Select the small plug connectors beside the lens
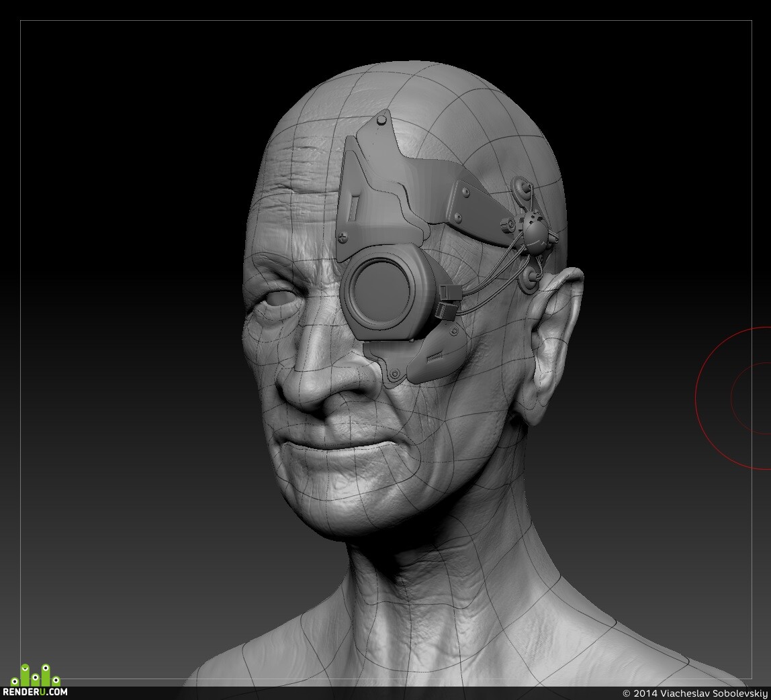This screenshot has height=700, width=771. (449, 301)
